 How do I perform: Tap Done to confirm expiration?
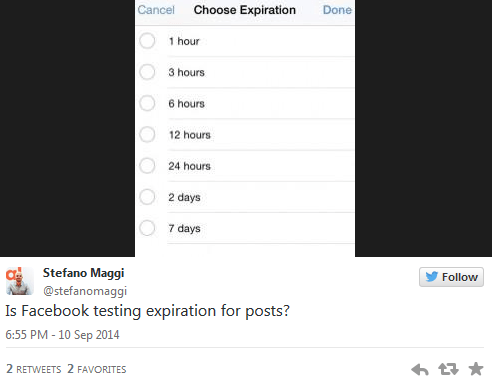tap(337, 10)
